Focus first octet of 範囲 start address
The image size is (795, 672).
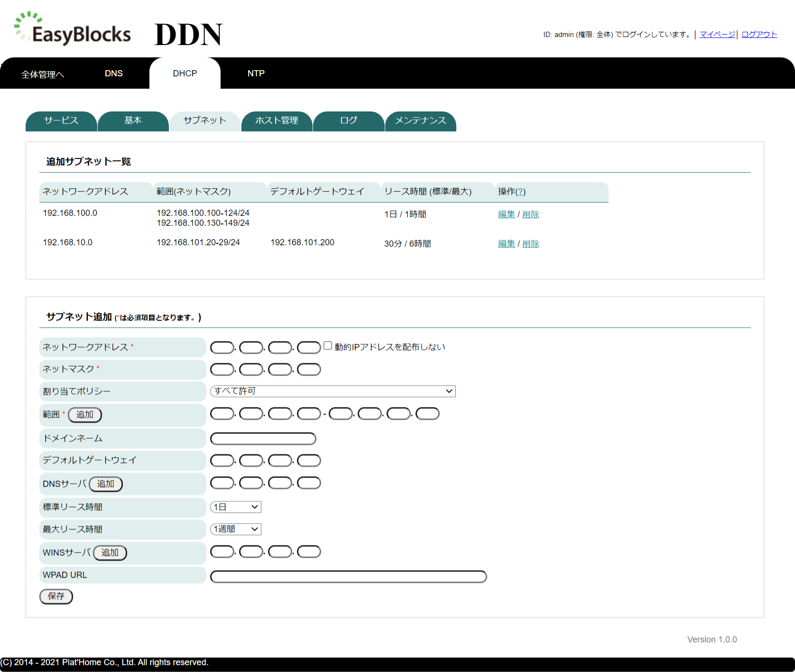222,414
